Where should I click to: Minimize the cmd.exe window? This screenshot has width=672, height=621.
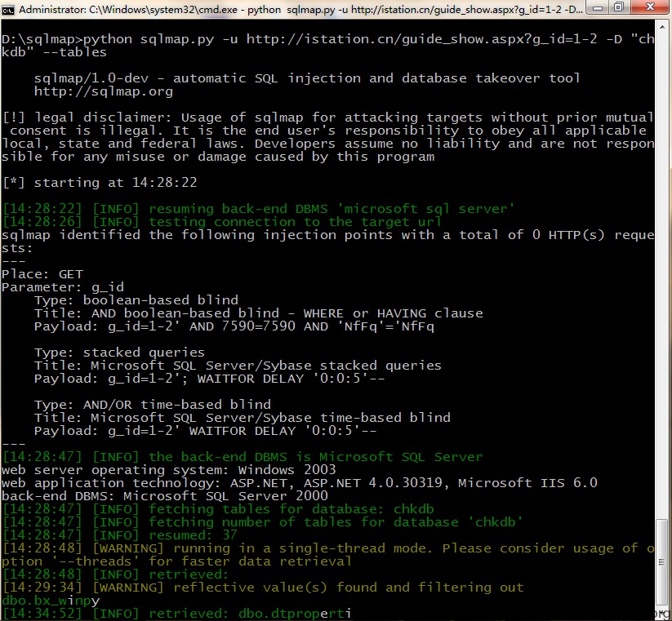click(598, 7)
